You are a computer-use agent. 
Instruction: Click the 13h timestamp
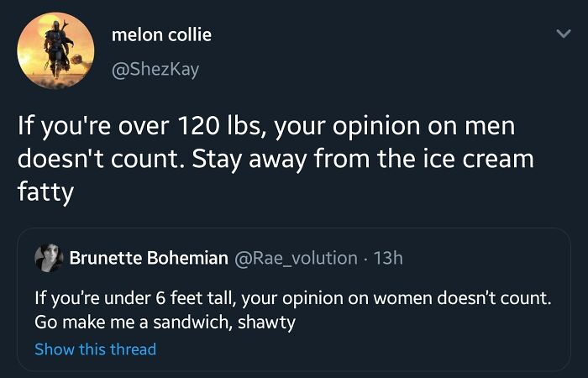pyautogui.click(x=387, y=258)
